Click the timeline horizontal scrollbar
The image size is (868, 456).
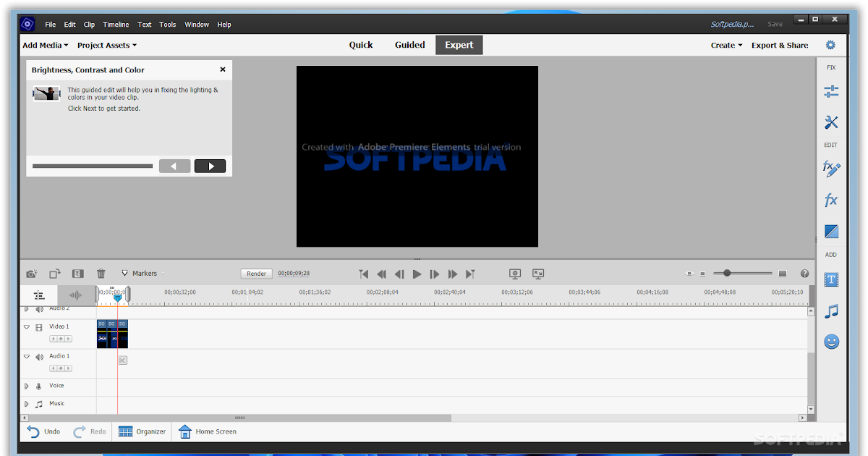click(x=239, y=418)
